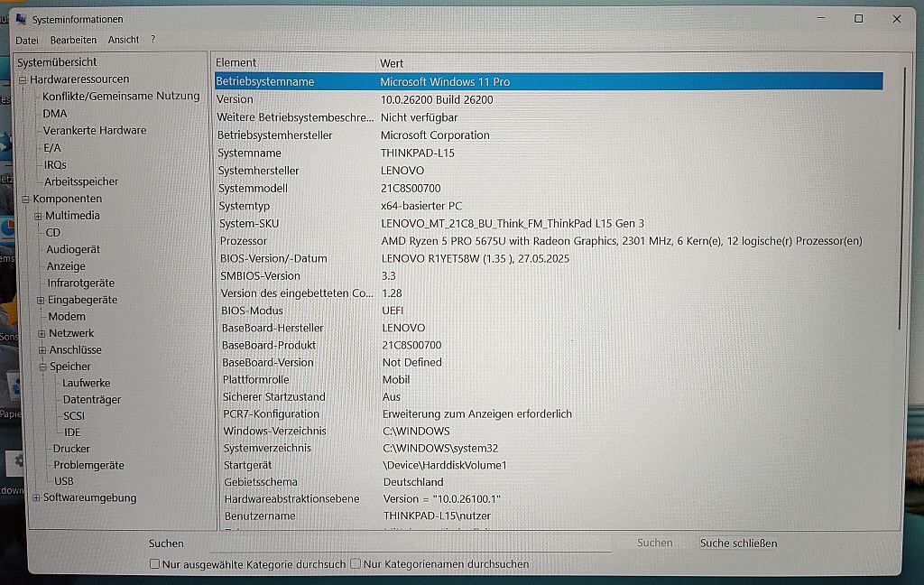Open the Datei menu
The width and height of the screenshot is (924, 585).
pyautogui.click(x=27, y=40)
